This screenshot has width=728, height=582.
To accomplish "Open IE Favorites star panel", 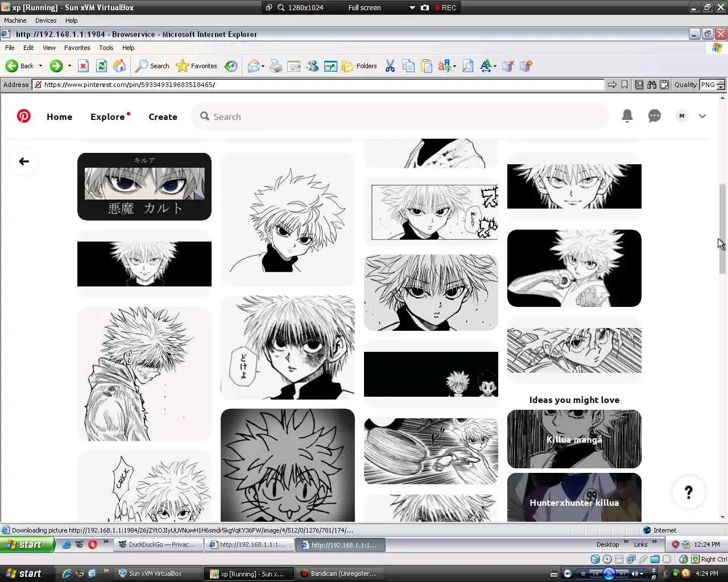I will pyautogui.click(x=197, y=66).
